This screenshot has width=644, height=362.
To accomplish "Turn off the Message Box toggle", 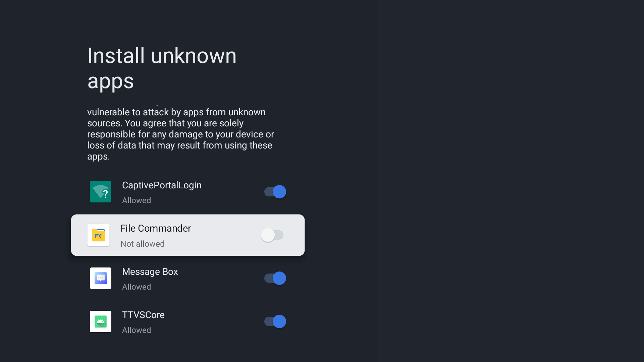I will (x=275, y=278).
